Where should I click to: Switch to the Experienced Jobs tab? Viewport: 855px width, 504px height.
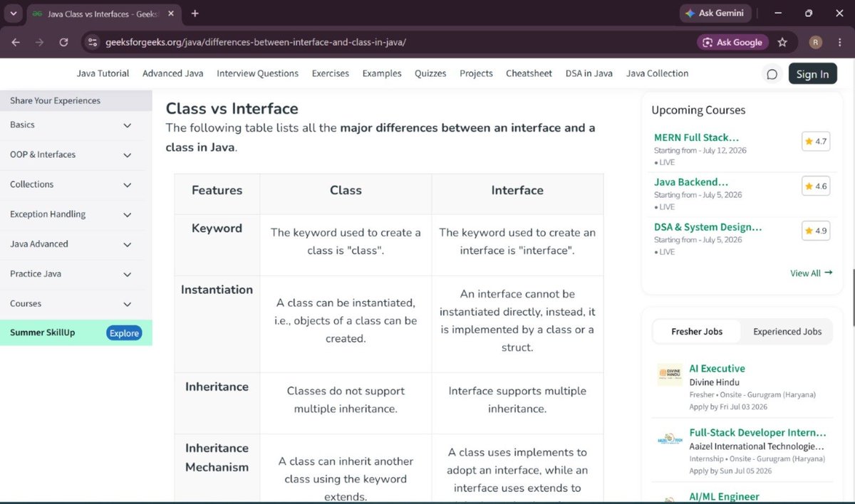click(787, 332)
